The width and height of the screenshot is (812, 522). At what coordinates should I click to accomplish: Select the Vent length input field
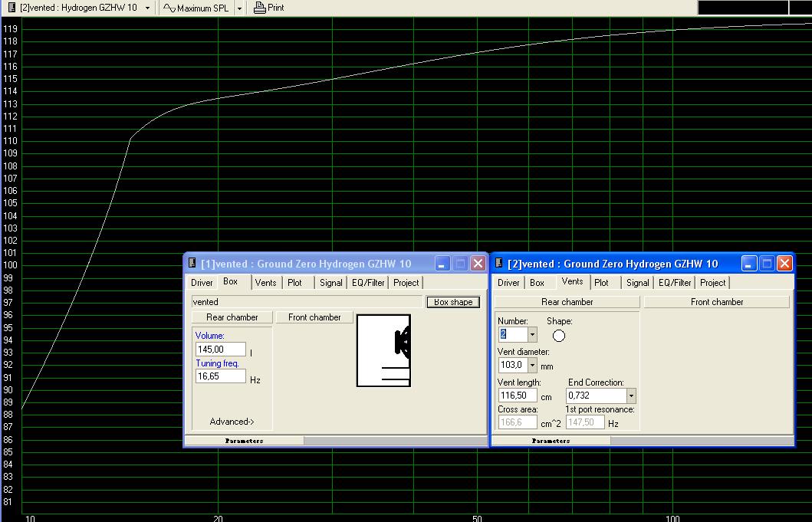click(518, 396)
